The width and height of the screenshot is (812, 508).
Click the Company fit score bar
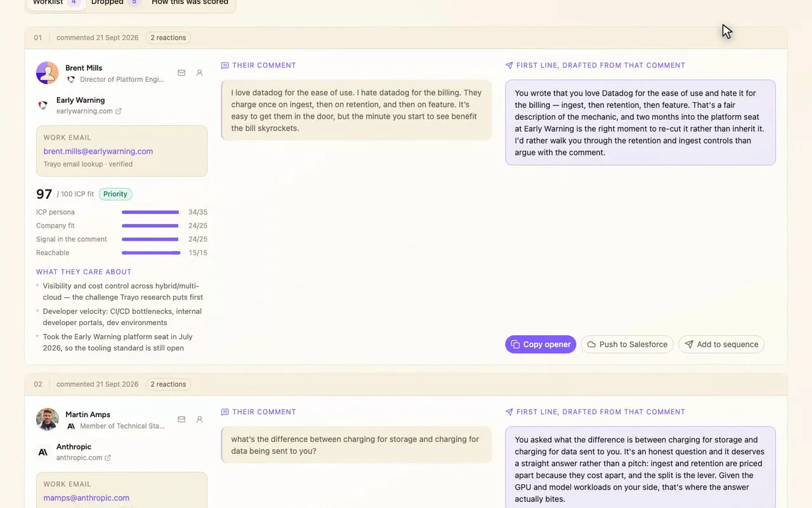click(x=150, y=225)
